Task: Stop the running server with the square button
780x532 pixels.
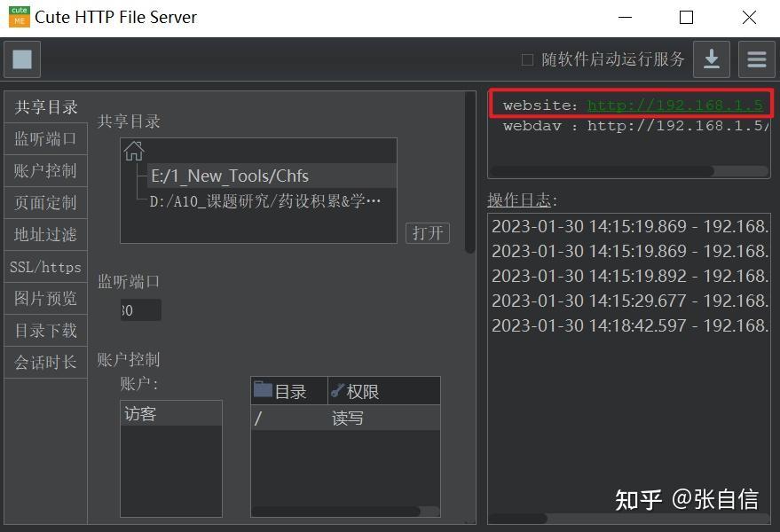Action: [22, 59]
